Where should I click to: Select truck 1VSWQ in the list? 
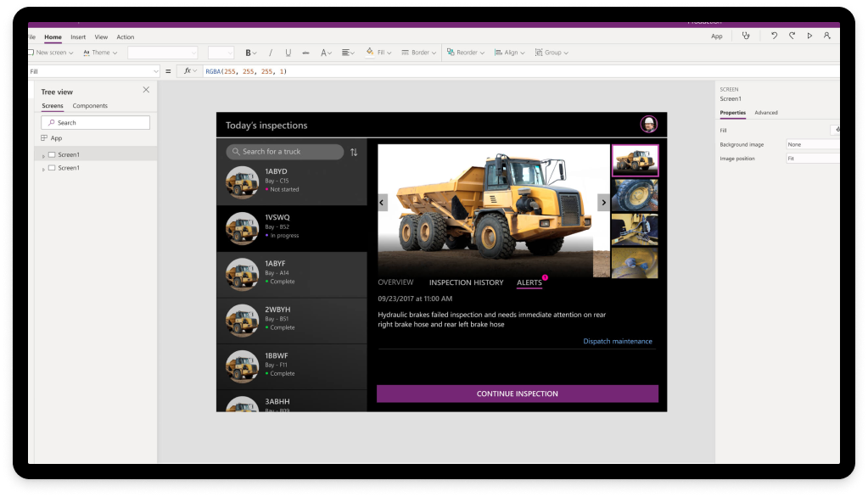coord(292,228)
